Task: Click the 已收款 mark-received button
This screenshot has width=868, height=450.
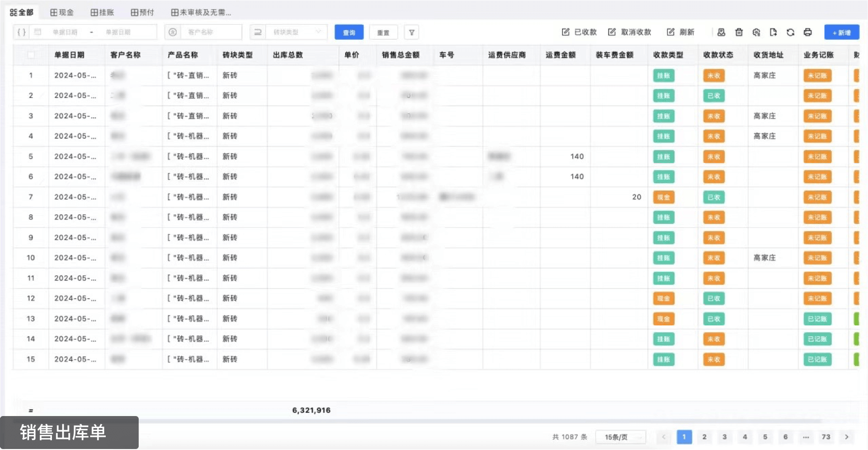Action: tap(579, 32)
